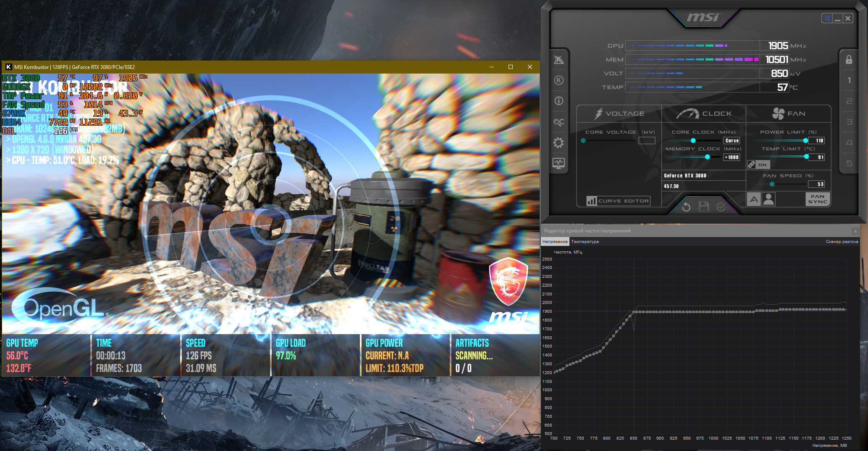Click the Apply at Windows startup icon

click(x=827, y=18)
